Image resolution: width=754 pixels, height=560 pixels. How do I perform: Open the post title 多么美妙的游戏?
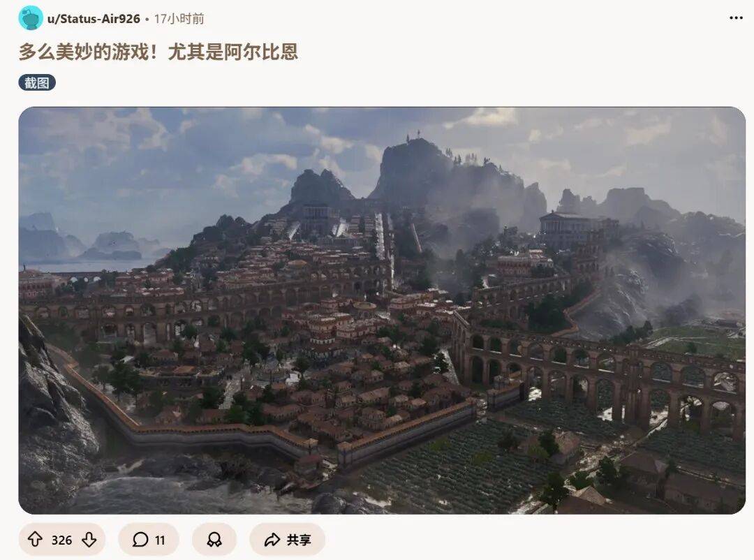coord(158,52)
